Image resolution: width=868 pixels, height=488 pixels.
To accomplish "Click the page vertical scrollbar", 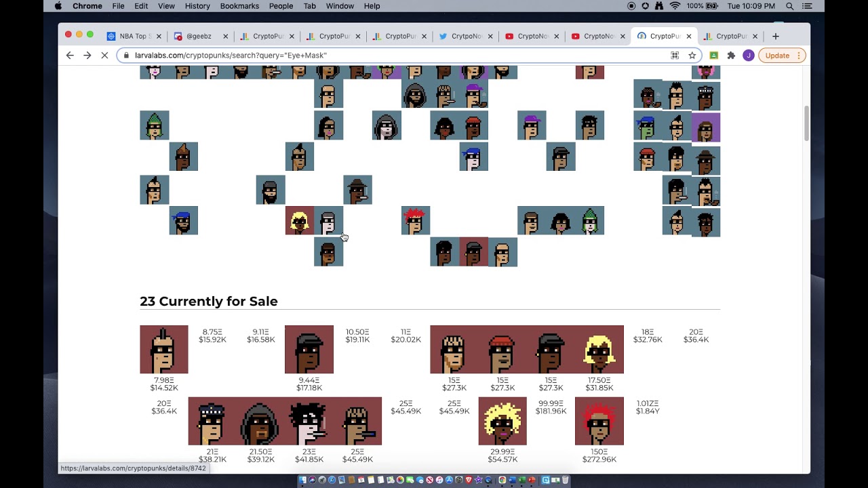I will [x=806, y=123].
